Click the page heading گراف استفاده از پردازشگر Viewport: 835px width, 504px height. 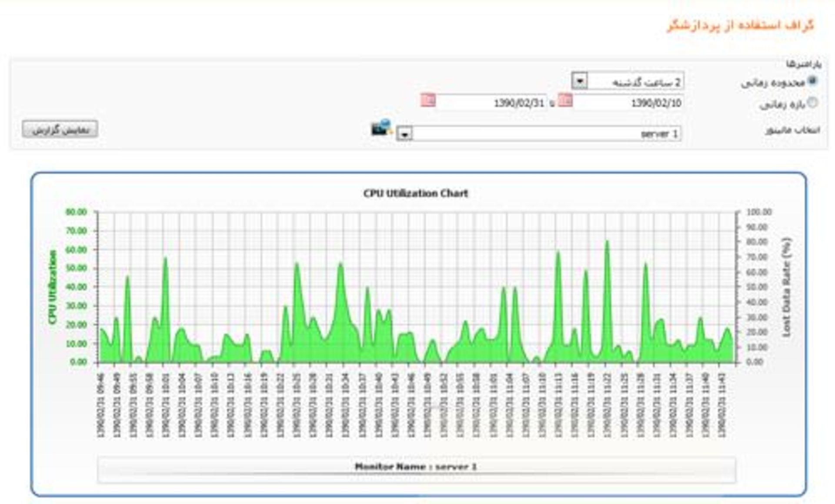(740, 25)
